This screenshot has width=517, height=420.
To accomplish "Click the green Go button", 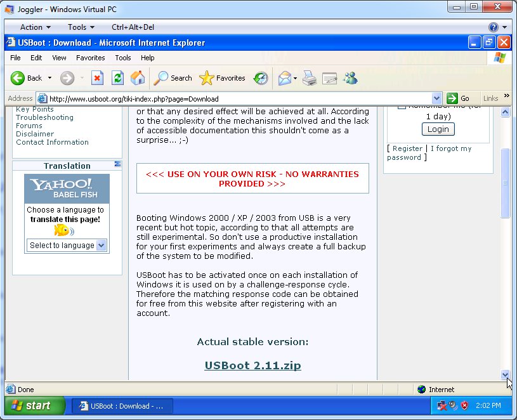I will 457,98.
